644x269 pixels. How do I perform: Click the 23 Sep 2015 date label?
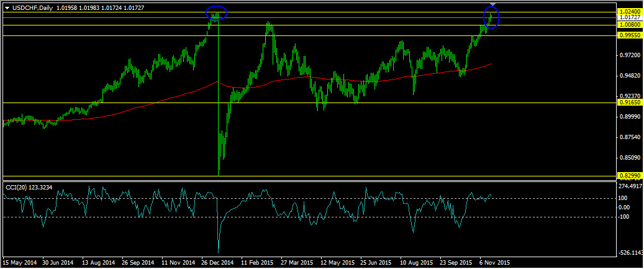coord(456,262)
